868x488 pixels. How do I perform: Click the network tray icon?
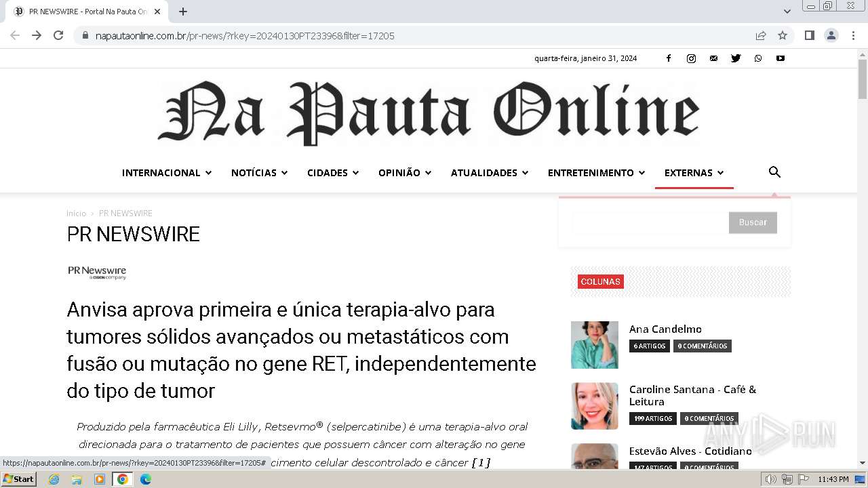pyautogui.click(x=787, y=479)
